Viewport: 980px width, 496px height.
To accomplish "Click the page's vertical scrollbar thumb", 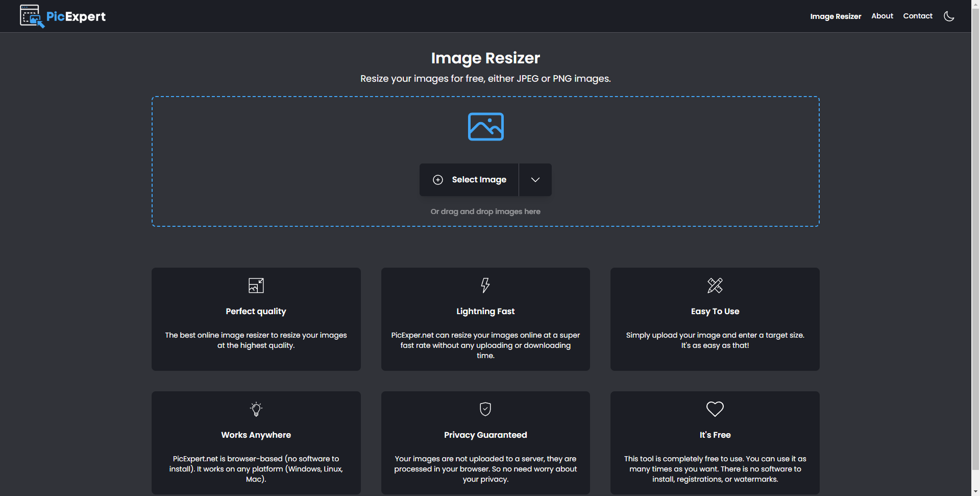I will tap(975, 235).
